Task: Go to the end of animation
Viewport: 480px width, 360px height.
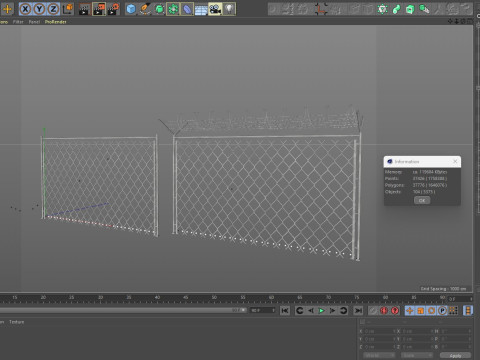Action: [358, 311]
